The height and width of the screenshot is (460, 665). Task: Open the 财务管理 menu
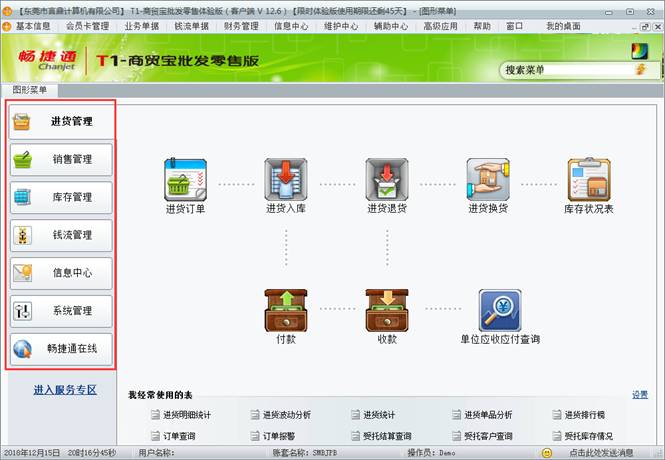click(x=241, y=26)
